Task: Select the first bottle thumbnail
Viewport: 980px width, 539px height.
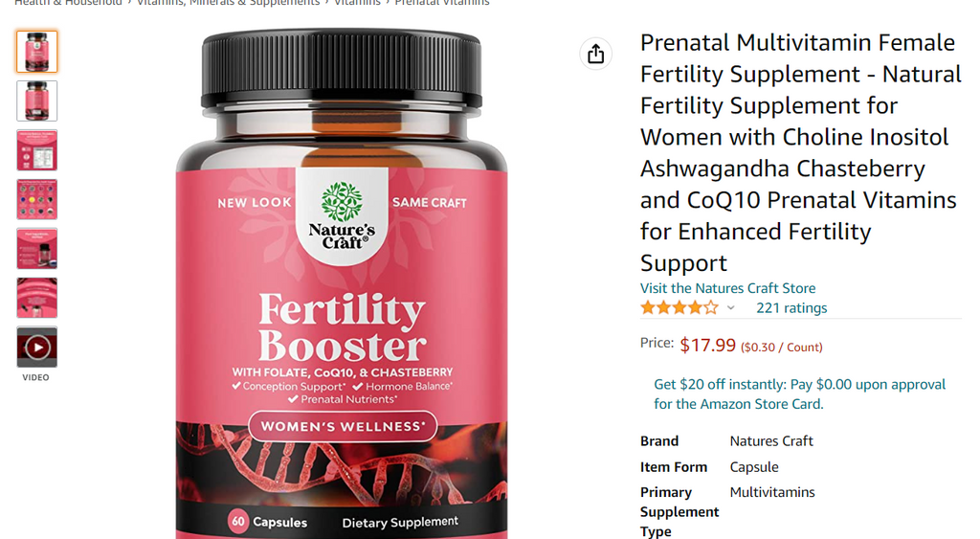Action: (37, 52)
